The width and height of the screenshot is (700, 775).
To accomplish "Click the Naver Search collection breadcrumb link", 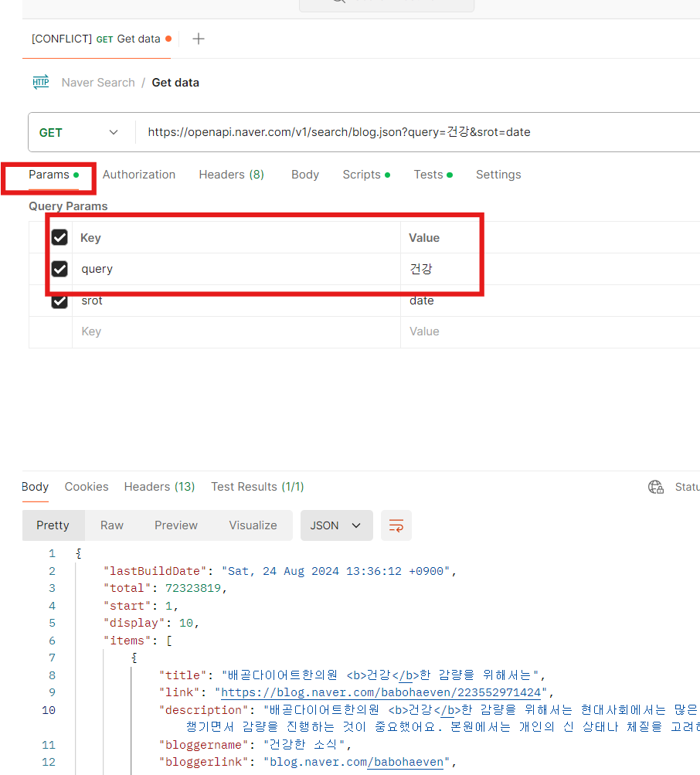I will (x=98, y=82).
